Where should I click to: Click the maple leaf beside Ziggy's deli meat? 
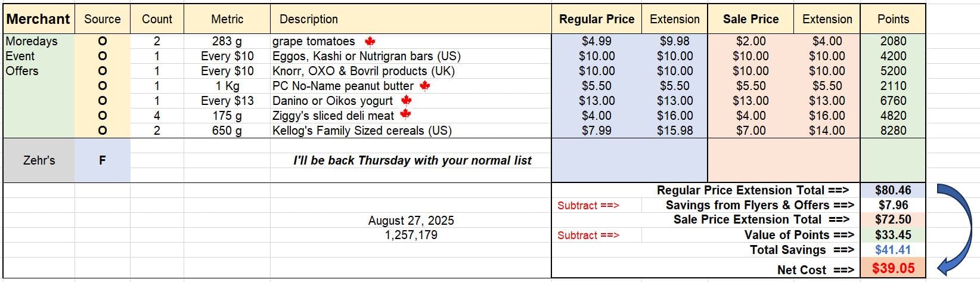coord(405,116)
